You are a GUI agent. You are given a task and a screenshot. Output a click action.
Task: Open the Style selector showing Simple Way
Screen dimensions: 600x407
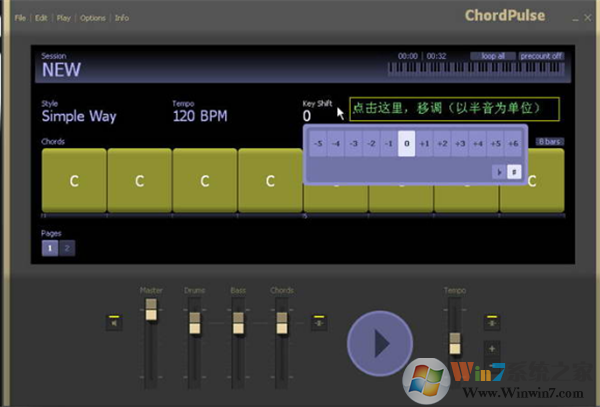pyautogui.click(x=78, y=116)
